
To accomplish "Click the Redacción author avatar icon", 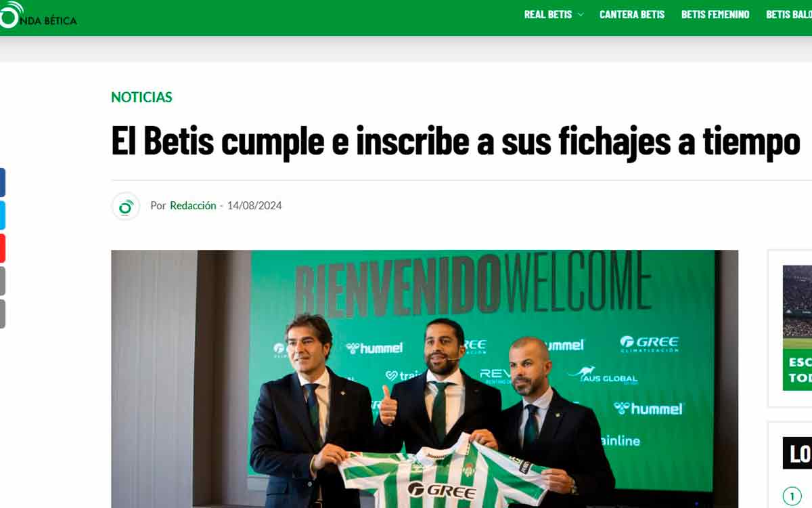I will tap(126, 206).
